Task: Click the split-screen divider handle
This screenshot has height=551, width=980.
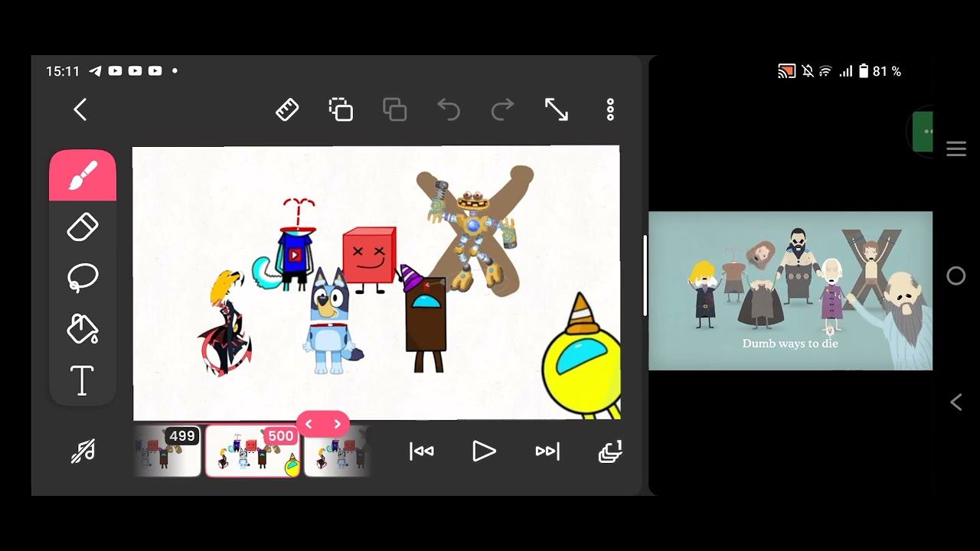Action: [645, 275]
